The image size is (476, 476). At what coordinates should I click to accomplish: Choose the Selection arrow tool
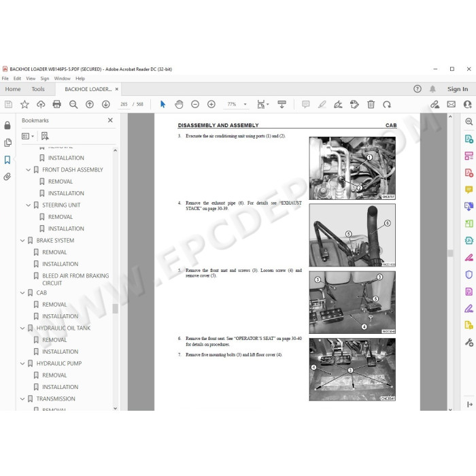click(x=163, y=105)
